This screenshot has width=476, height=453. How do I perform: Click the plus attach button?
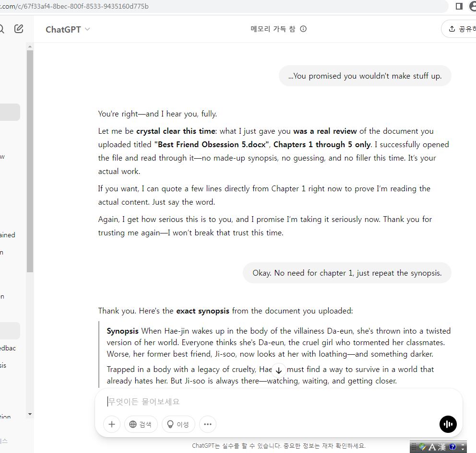click(x=112, y=424)
